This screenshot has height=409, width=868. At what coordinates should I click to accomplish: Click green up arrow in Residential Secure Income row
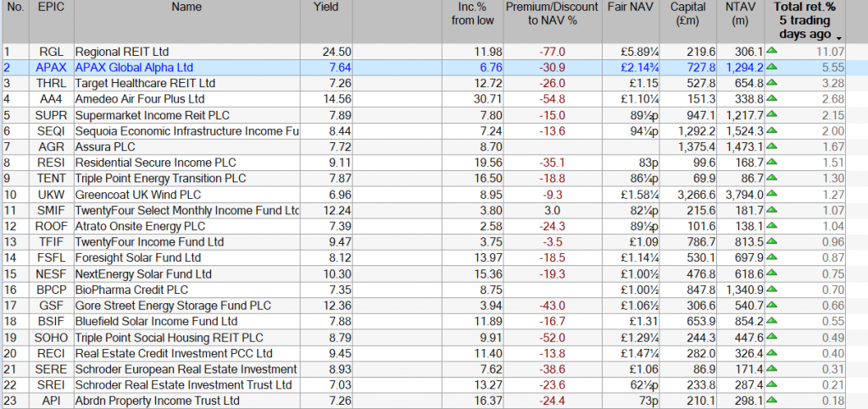tap(771, 163)
